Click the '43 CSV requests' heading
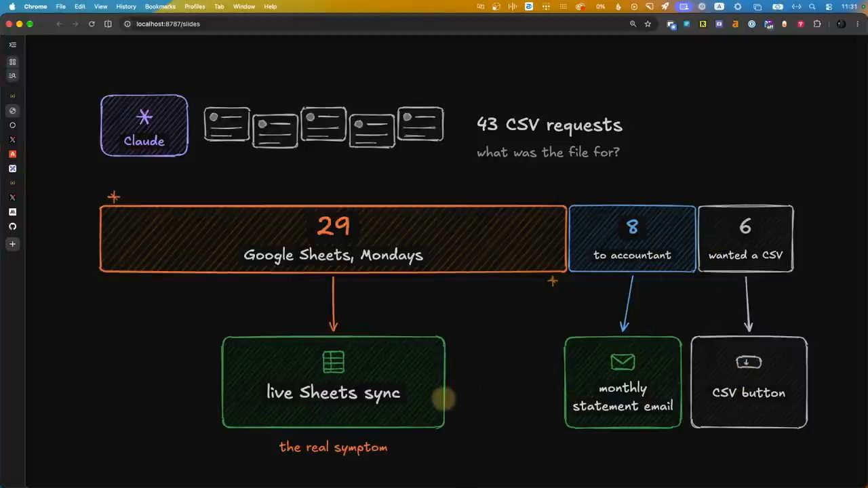 point(549,125)
